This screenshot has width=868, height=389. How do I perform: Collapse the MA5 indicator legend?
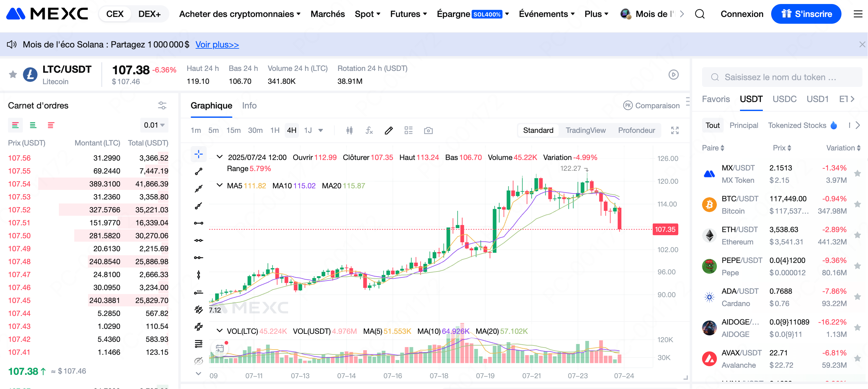point(219,185)
